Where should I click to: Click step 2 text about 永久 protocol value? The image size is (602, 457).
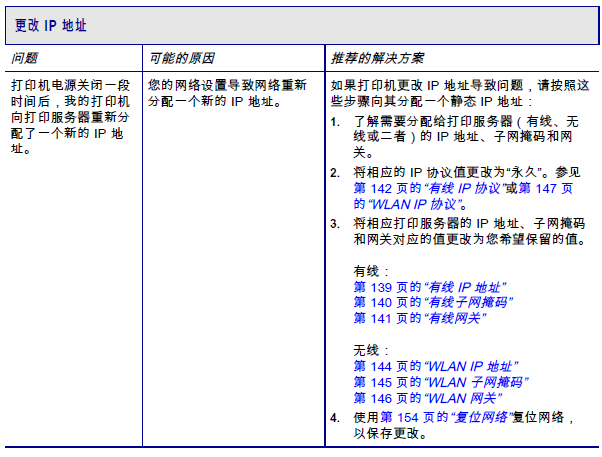click(467, 172)
